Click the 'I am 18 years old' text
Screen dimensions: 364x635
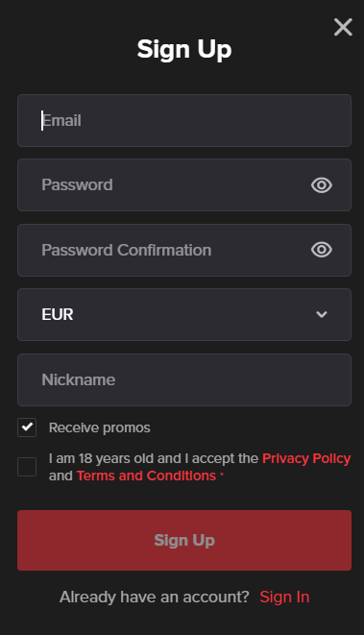pyautogui.click(x=102, y=458)
